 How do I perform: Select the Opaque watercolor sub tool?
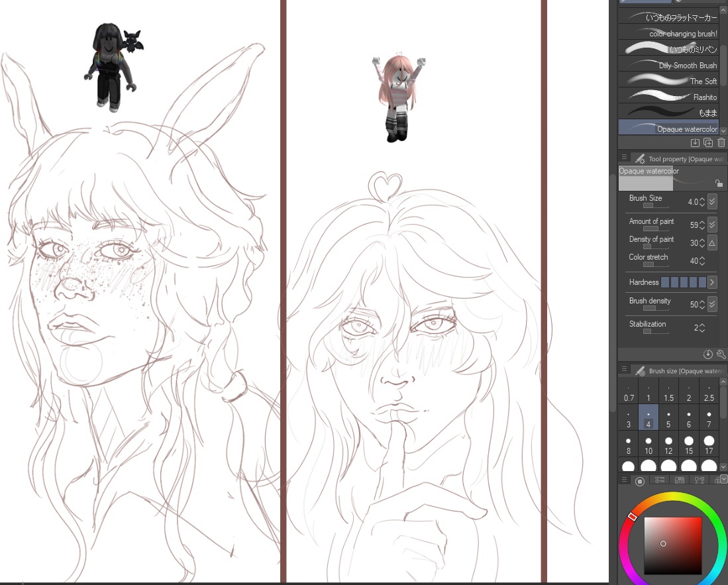pyautogui.click(x=668, y=128)
